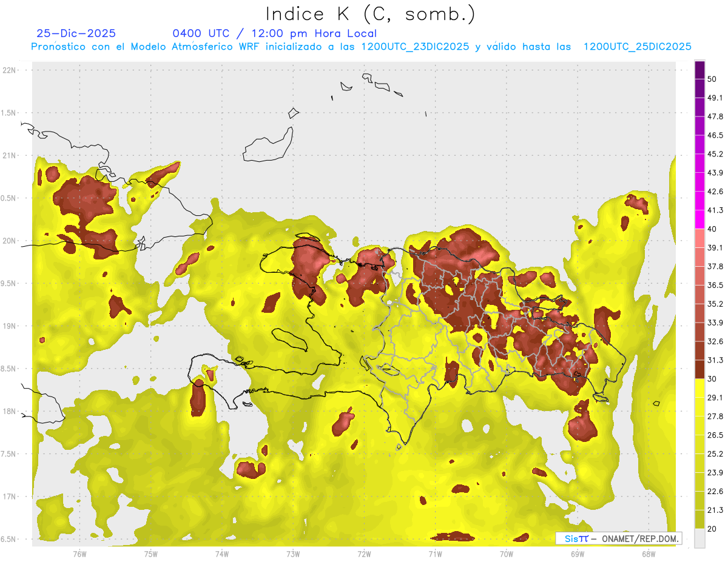Click the "25.2" colorbar value
Viewport: 728px width, 562px height.
(x=715, y=454)
